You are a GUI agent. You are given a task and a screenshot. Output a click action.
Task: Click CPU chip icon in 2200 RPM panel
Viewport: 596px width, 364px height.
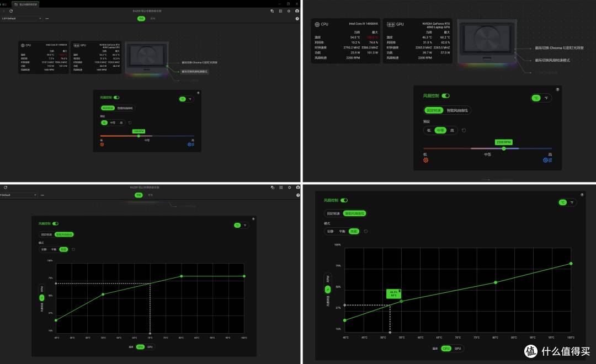pyautogui.click(x=317, y=24)
